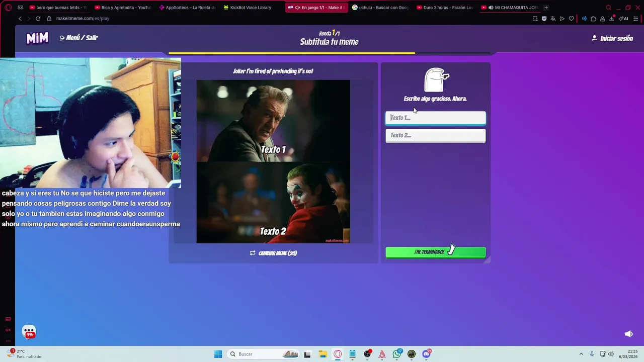Viewport: 644px width, 362px height.
Task: Switch to AppSorteos La Ruleta tab
Action: coord(187,8)
